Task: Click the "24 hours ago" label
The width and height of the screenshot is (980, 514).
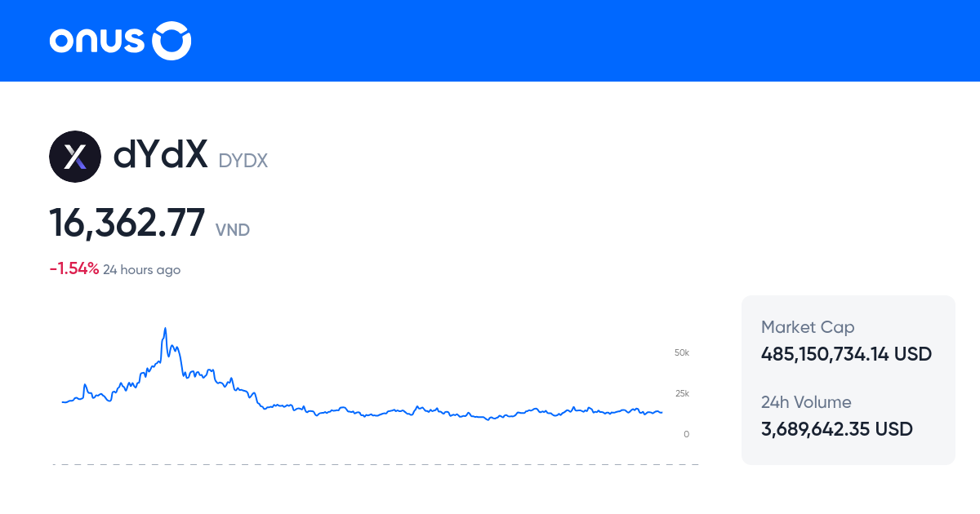Action: point(141,270)
